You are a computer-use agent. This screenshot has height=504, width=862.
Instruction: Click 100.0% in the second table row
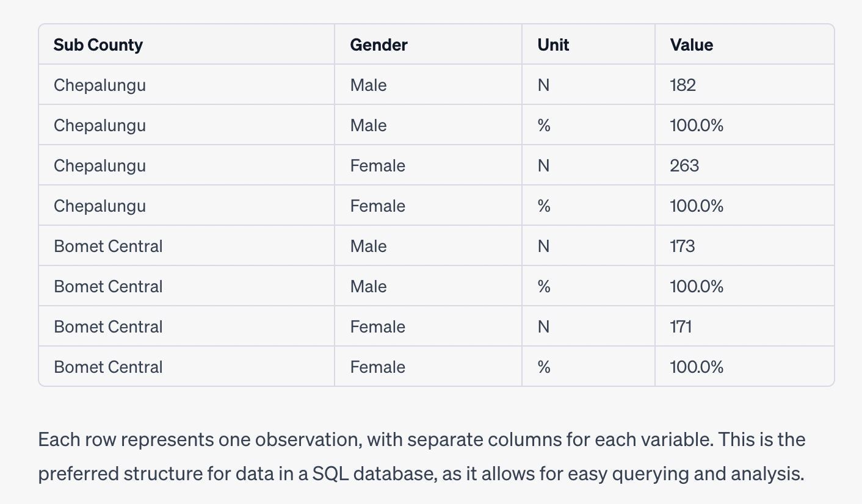pyautogui.click(x=696, y=125)
